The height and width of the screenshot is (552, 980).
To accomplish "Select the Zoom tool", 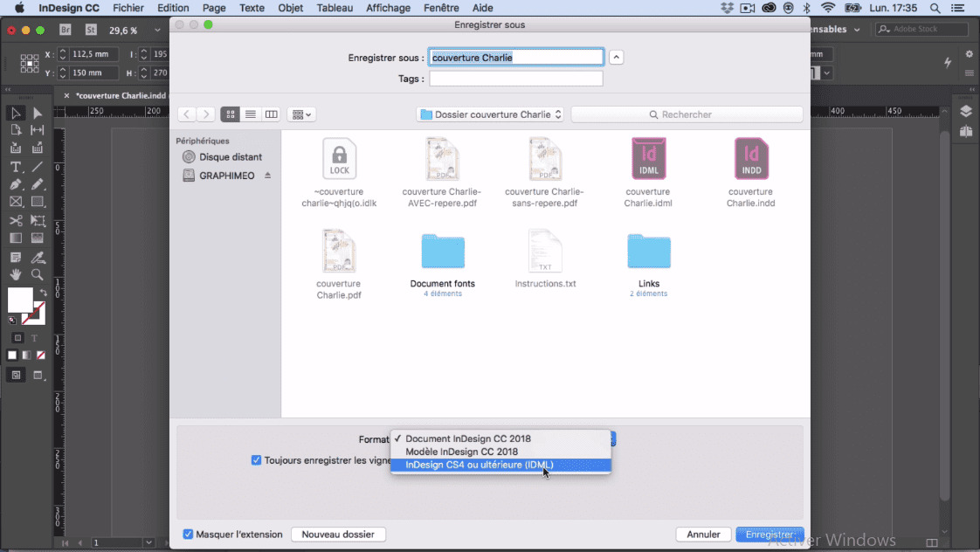I will 37,274.
